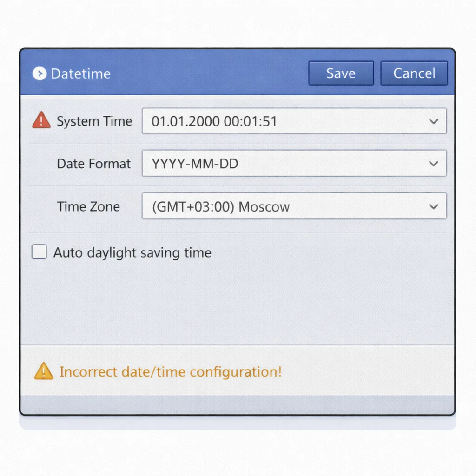Cancel the datetime changes

414,73
